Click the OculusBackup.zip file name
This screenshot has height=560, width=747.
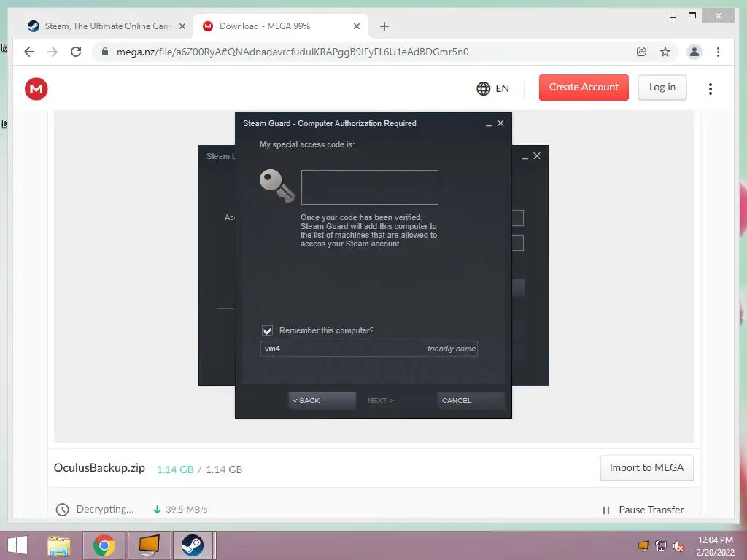(x=99, y=468)
